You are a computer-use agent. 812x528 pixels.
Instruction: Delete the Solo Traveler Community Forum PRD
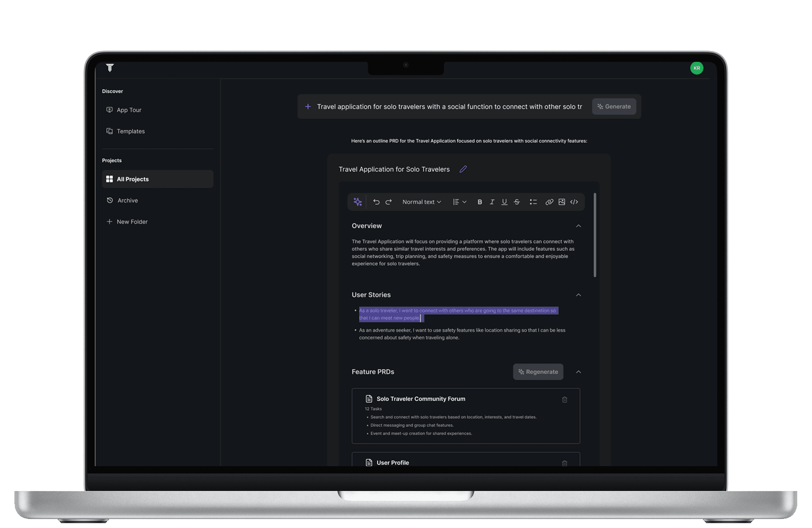pos(565,400)
